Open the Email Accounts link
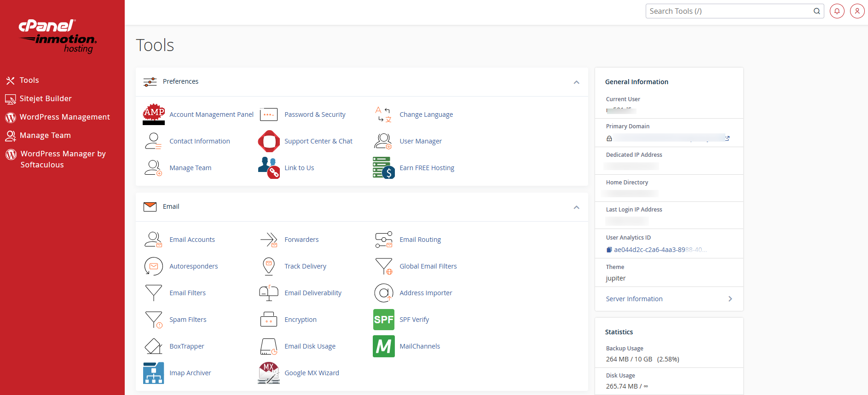The height and width of the screenshot is (395, 868). pyautogui.click(x=192, y=240)
